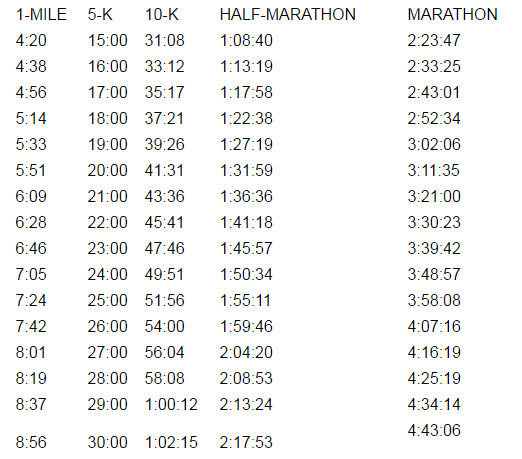Select 10-K time 1:02:15
This screenshot has width=522, height=459.
[171, 443]
